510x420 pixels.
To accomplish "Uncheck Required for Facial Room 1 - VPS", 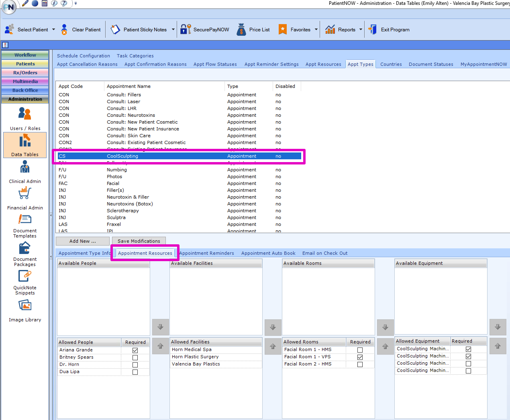I will tap(360, 357).
